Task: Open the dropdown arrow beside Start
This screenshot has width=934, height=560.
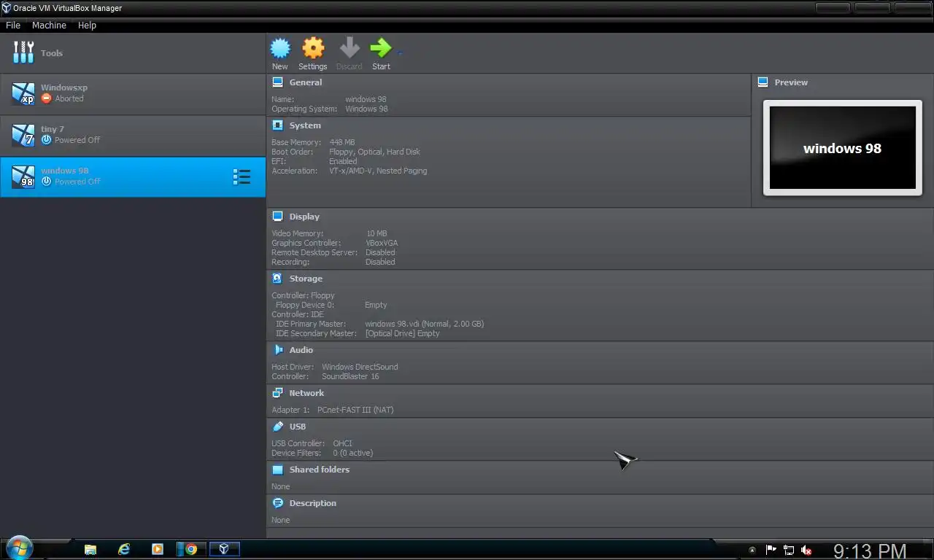Action: [400, 52]
